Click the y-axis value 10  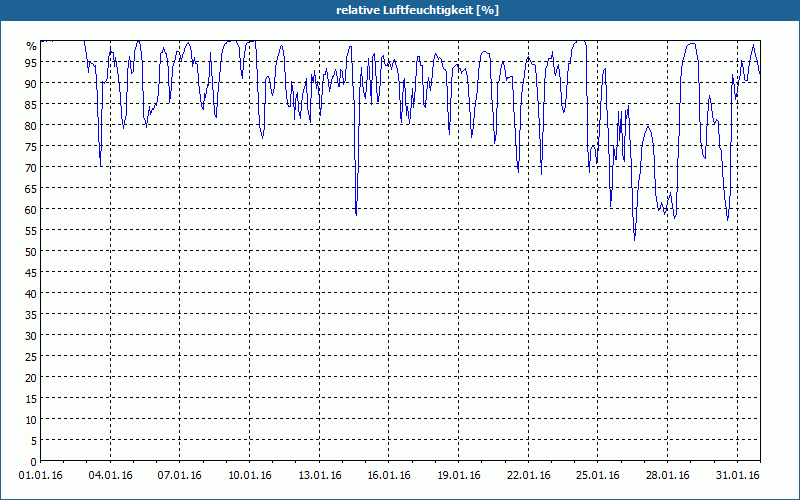(x=31, y=420)
